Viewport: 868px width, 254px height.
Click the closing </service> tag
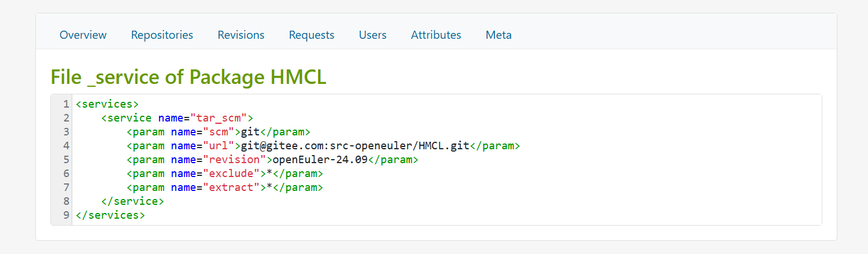(132, 201)
